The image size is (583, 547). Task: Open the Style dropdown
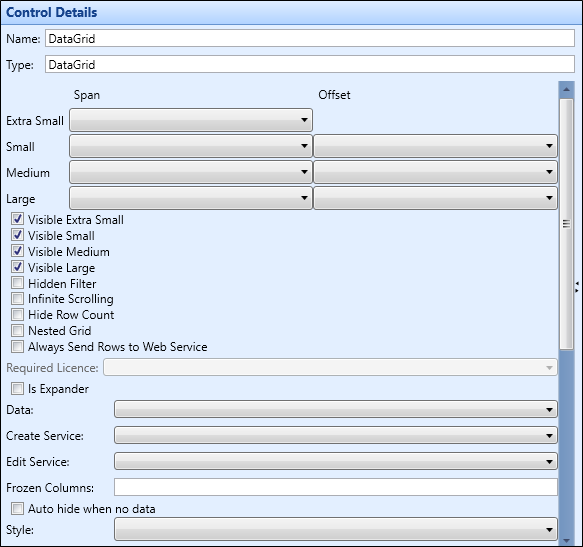(x=336, y=529)
